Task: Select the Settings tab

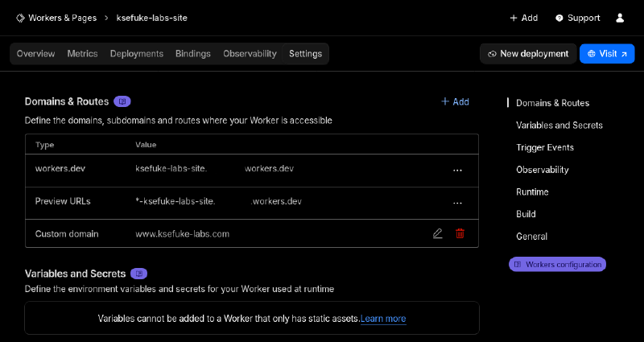Action: tap(306, 54)
